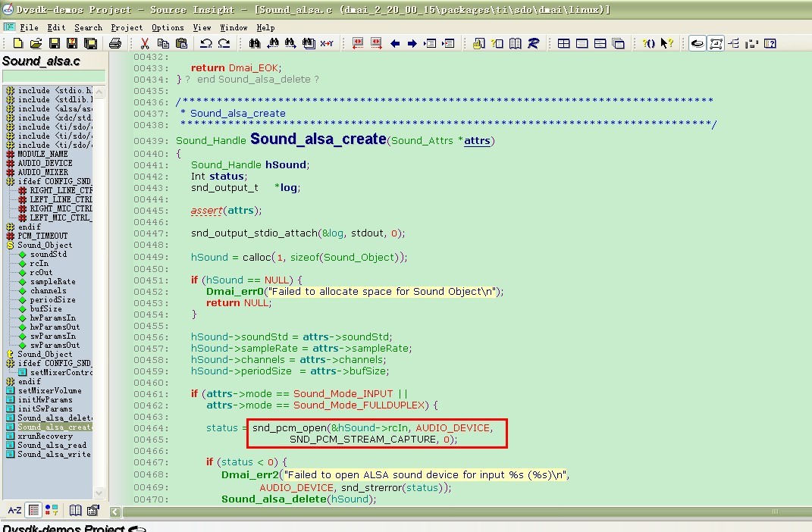This screenshot has width=812, height=532.
Task: Open the Options menu
Action: (x=168, y=27)
